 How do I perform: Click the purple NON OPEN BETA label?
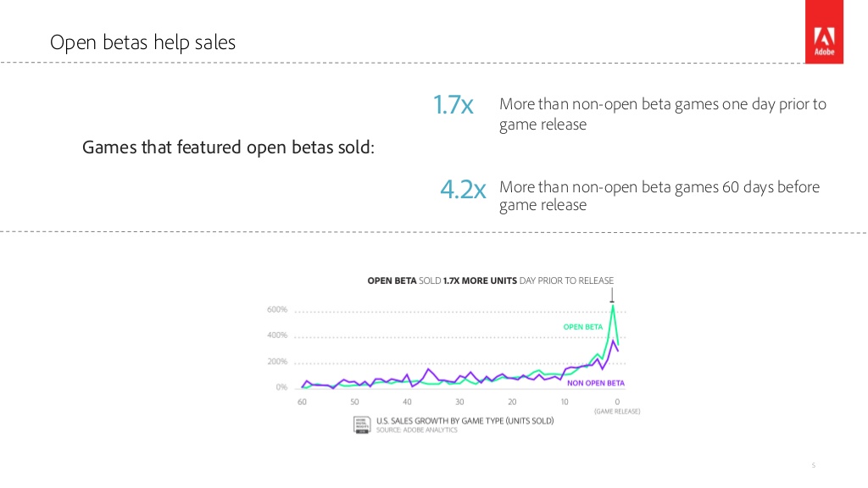point(595,383)
